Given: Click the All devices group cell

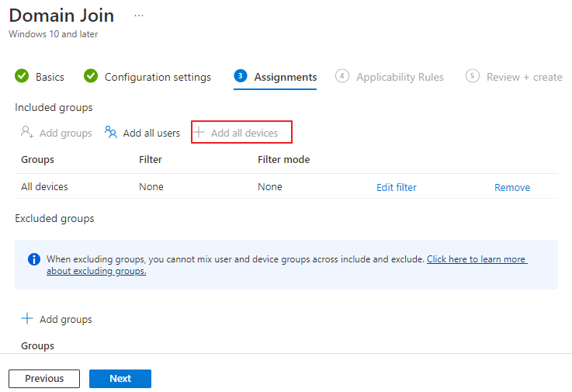Looking at the screenshot, I should (44, 186).
